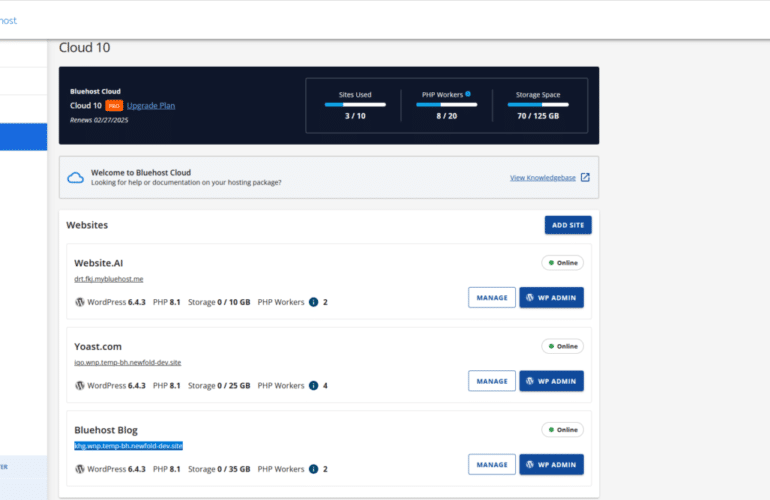Click the Online status badge for Yoast.com

(x=563, y=346)
